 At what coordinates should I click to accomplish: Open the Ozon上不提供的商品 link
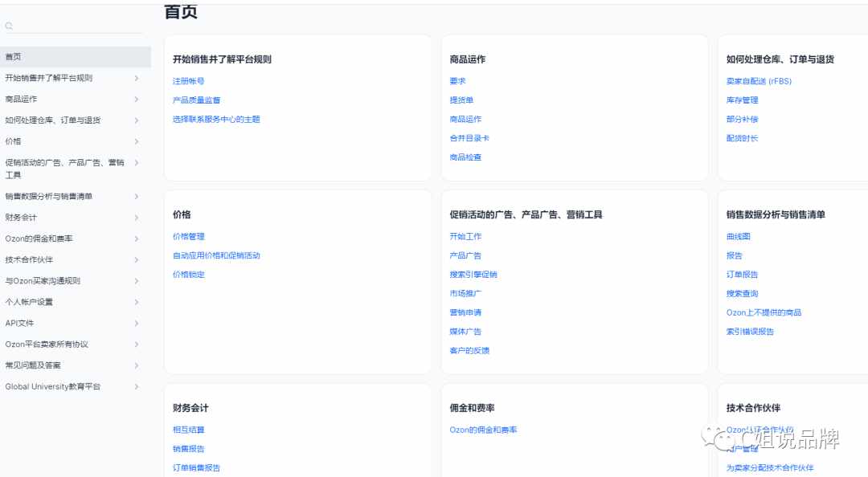(764, 312)
